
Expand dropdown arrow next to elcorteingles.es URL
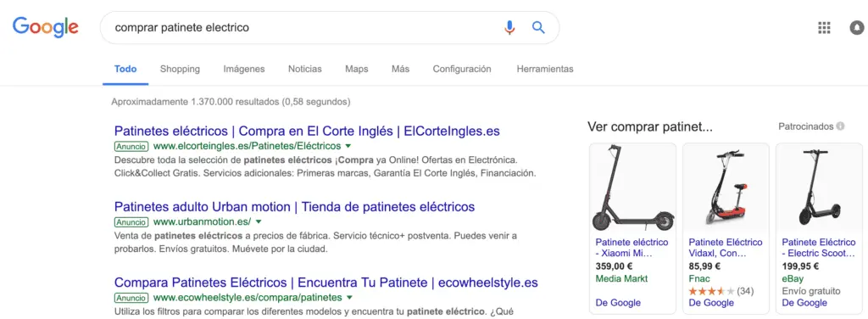(x=348, y=146)
